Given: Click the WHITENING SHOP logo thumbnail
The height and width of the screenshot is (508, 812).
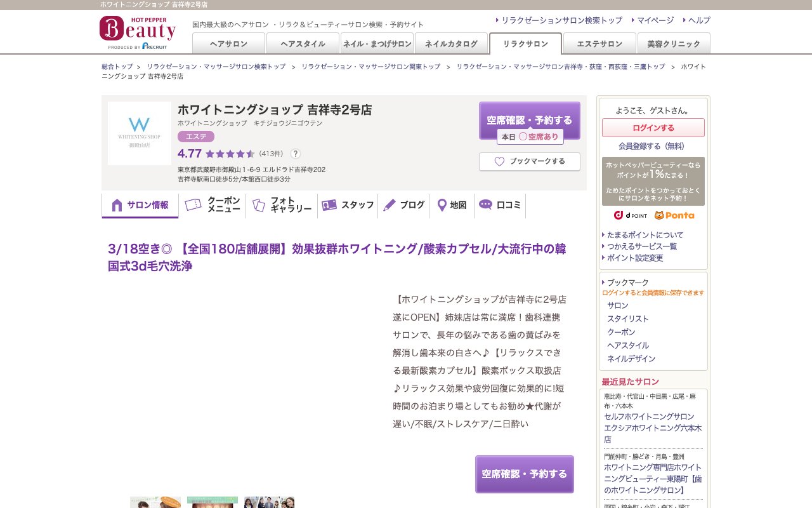Looking at the screenshot, I should [x=139, y=133].
